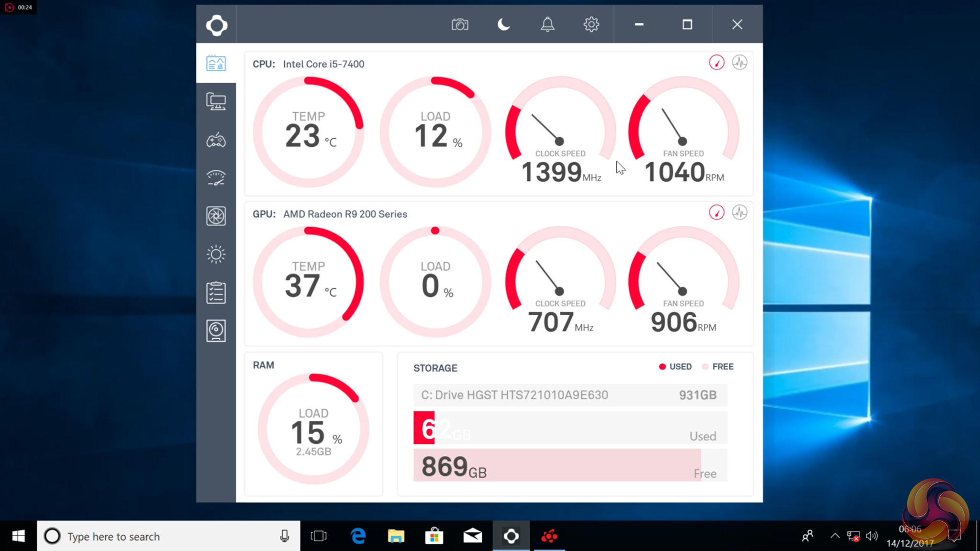980x551 pixels.
Task: Select the dashboard sidebar tab
Action: click(x=216, y=63)
